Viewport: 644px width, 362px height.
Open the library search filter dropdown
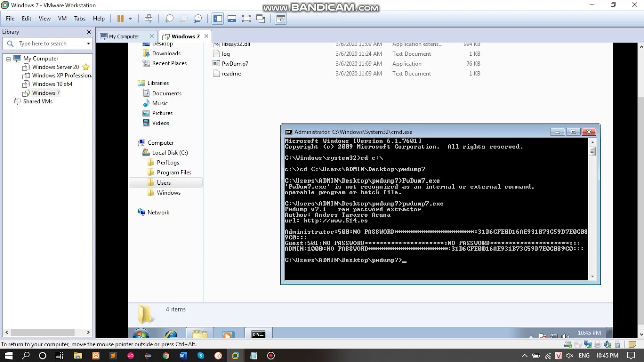(88, 44)
